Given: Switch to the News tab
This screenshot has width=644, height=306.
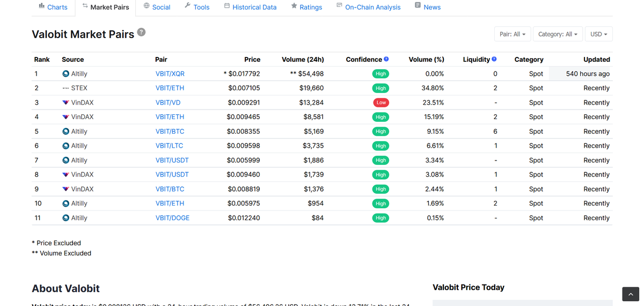Looking at the screenshot, I should tap(428, 7).
